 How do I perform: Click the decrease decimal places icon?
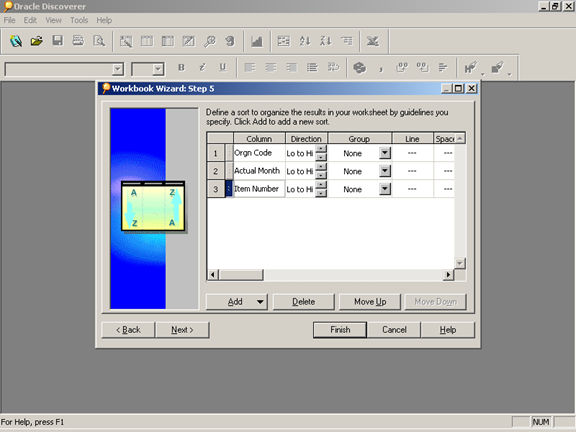point(422,68)
